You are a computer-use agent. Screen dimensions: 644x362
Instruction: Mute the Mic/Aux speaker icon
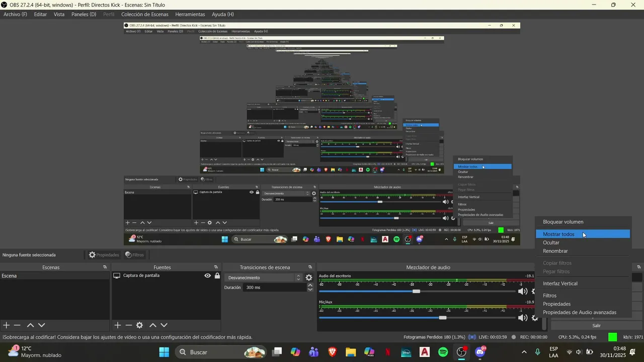tap(523, 318)
